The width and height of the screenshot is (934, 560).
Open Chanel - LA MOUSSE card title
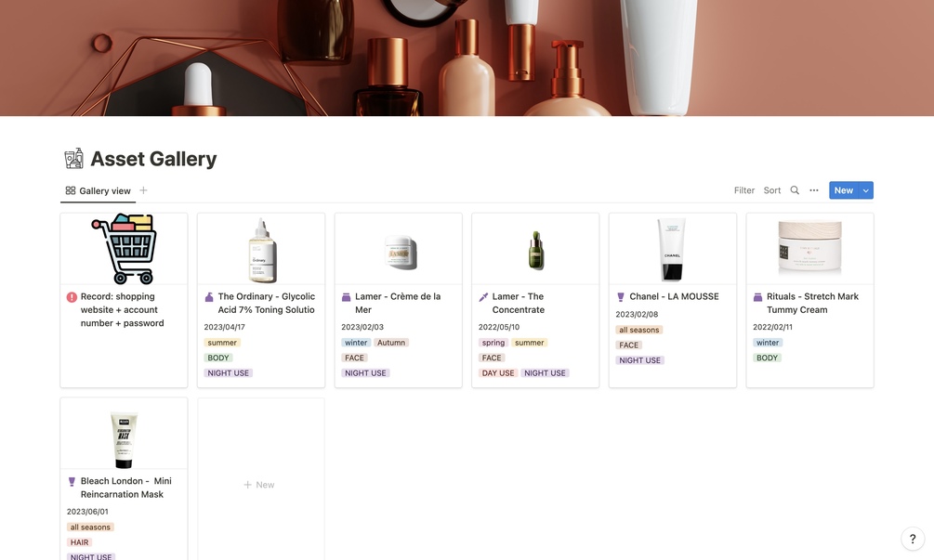(674, 296)
